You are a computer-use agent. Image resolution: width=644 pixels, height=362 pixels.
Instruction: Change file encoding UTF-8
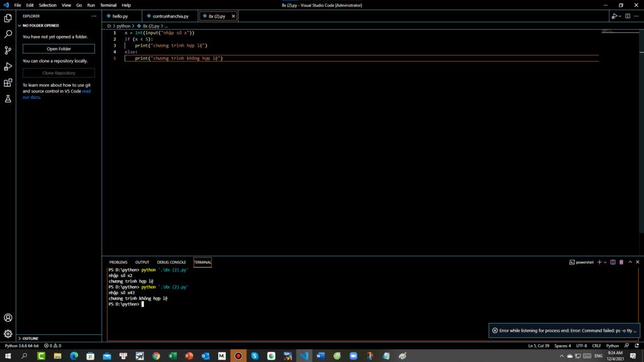[x=581, y=346]
